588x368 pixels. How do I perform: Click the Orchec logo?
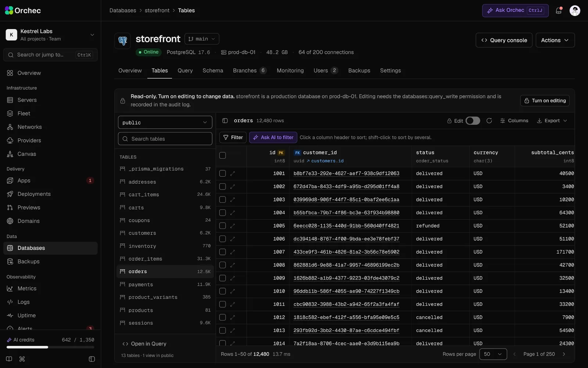tap(23, 11)
